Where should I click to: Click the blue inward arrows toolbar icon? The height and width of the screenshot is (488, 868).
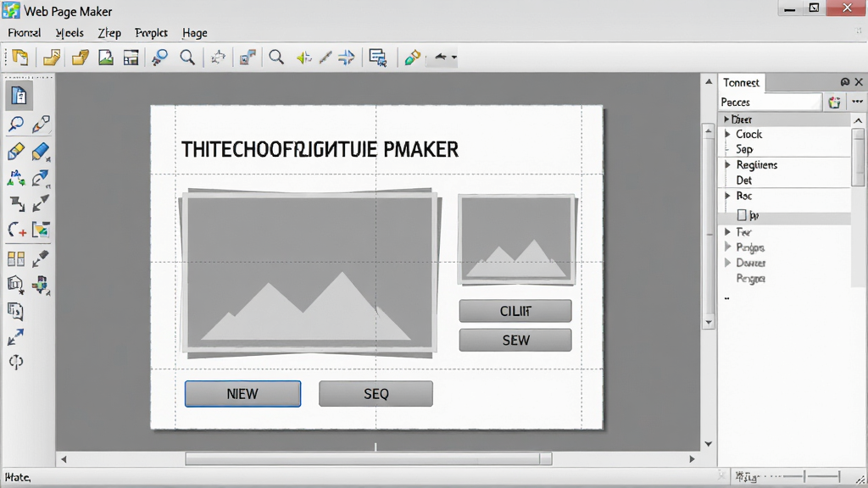pos(347,57)
